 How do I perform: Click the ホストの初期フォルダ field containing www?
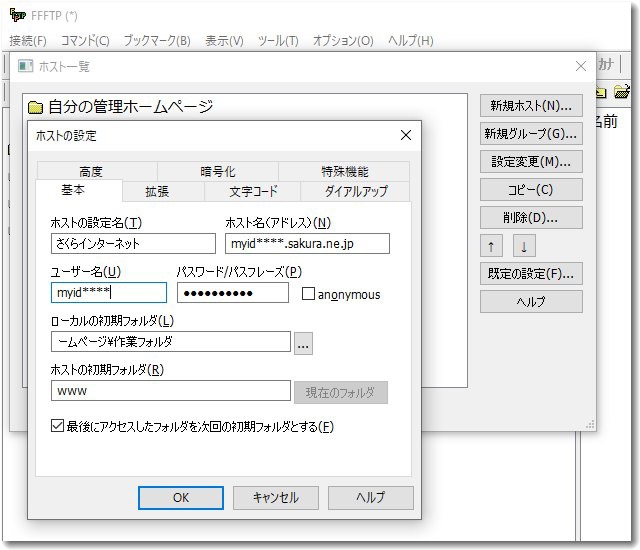[x=170, y=391]
